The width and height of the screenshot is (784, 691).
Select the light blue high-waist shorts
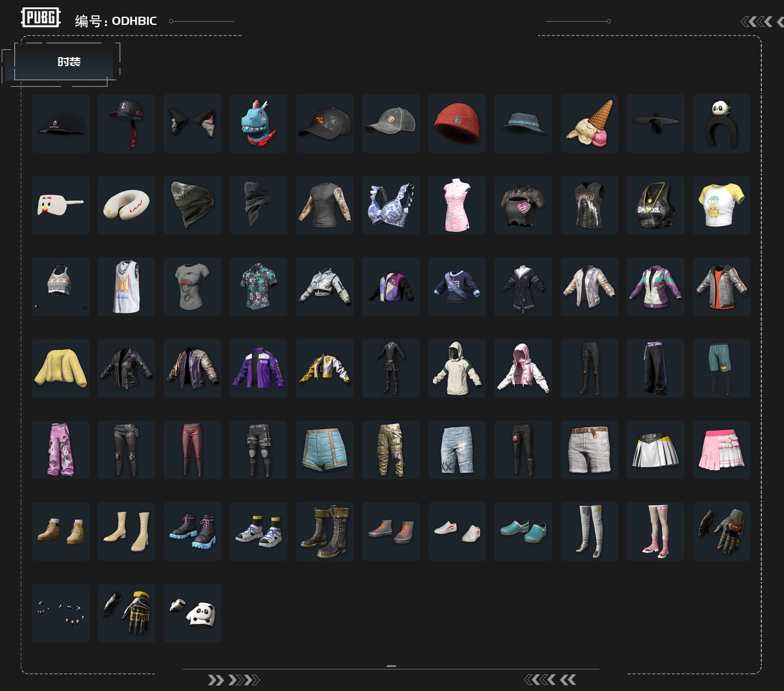(x=325, y=450)
